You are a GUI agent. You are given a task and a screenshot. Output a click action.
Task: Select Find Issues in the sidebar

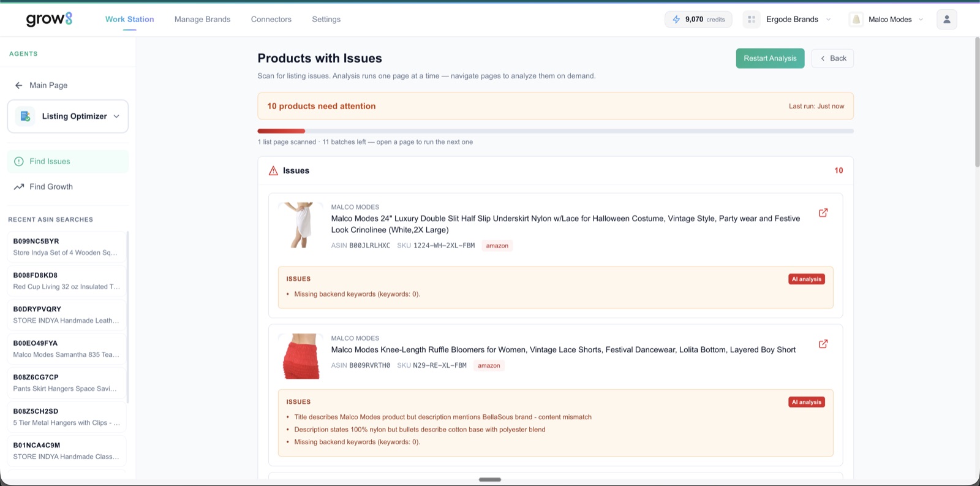click(68, 161)
